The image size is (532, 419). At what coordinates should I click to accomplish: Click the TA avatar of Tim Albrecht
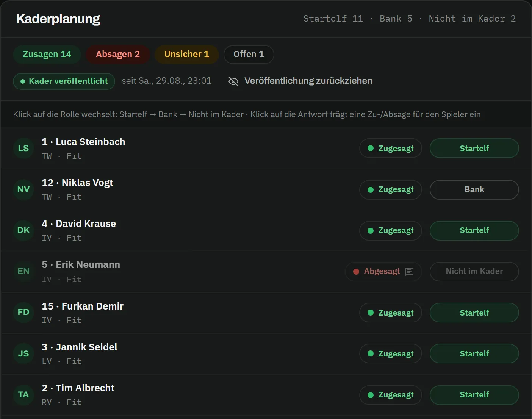coord(23,394)
